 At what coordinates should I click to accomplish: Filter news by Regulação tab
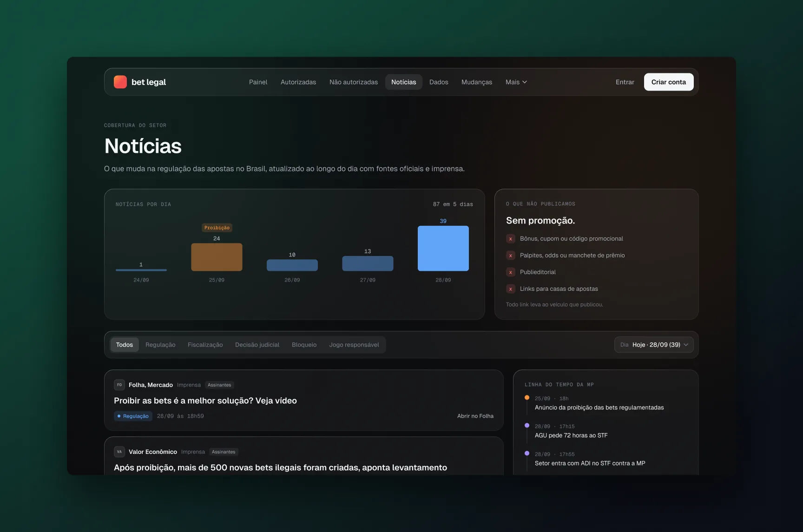(160, 345)
